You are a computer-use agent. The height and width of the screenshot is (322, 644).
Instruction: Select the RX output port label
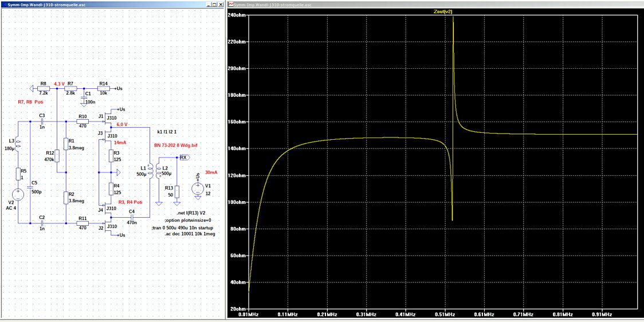pyautogui.click(x=183, y=157)
